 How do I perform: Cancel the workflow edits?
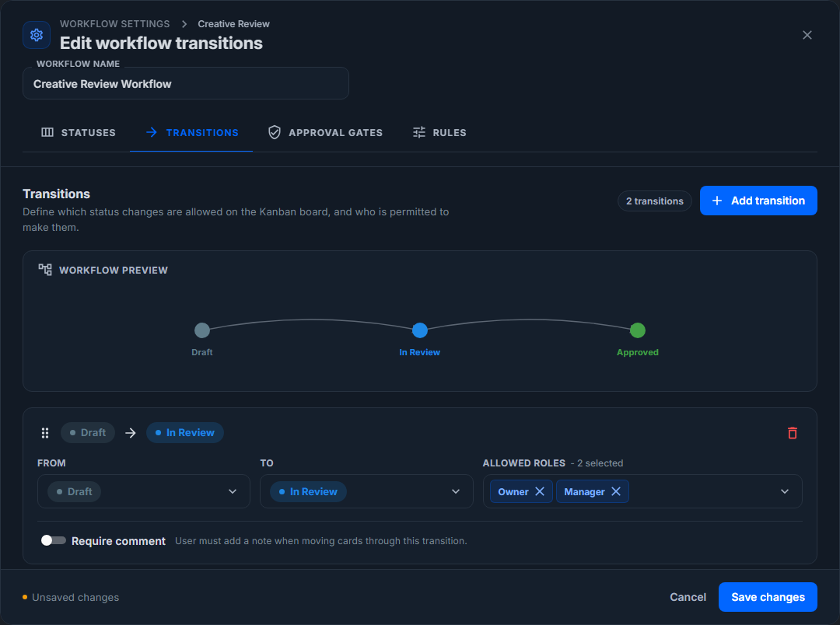[x=688, y=596]
